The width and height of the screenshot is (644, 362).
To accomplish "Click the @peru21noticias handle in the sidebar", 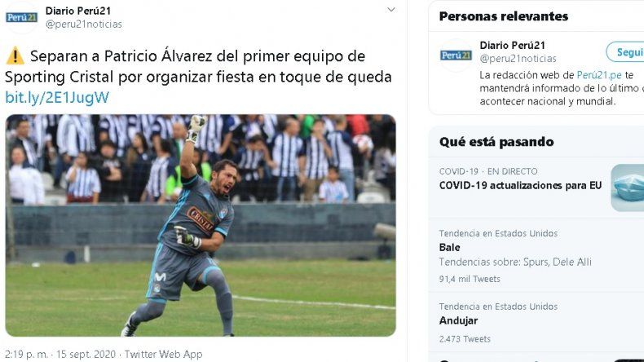I will point(518,59).
